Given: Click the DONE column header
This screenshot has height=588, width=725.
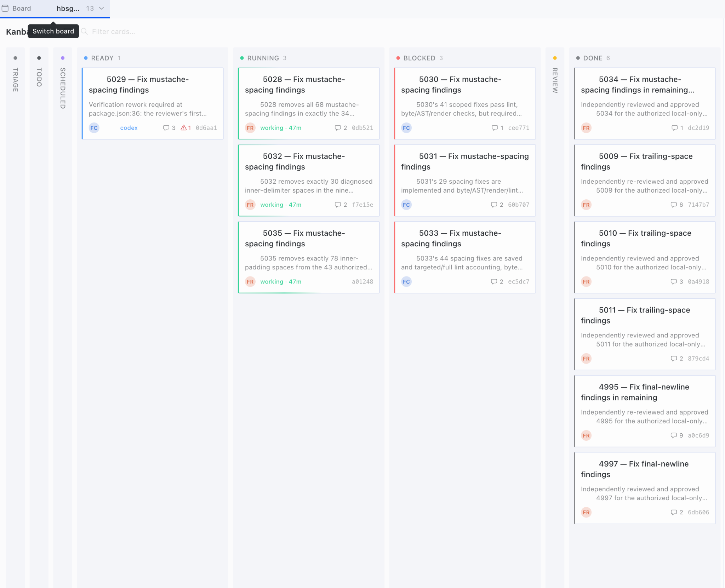Looking at the screenshot, I should (x=593, y=58).
